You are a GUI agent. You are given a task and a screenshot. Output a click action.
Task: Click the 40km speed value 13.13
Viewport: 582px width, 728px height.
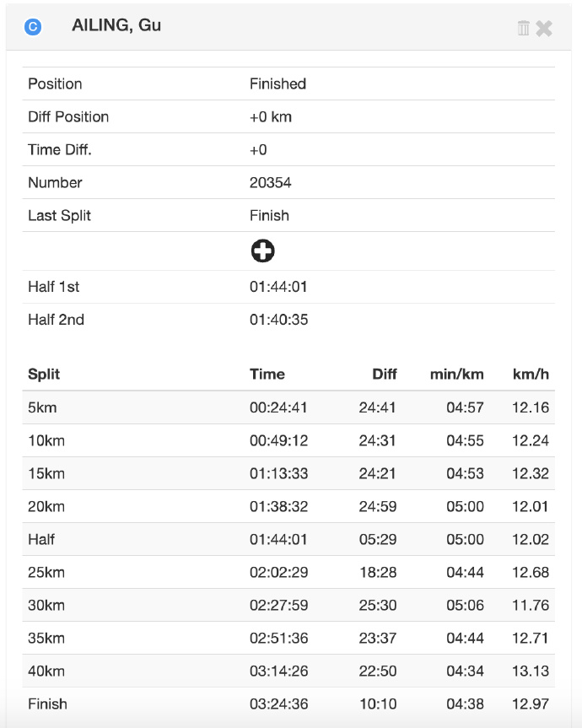point(531,671)
